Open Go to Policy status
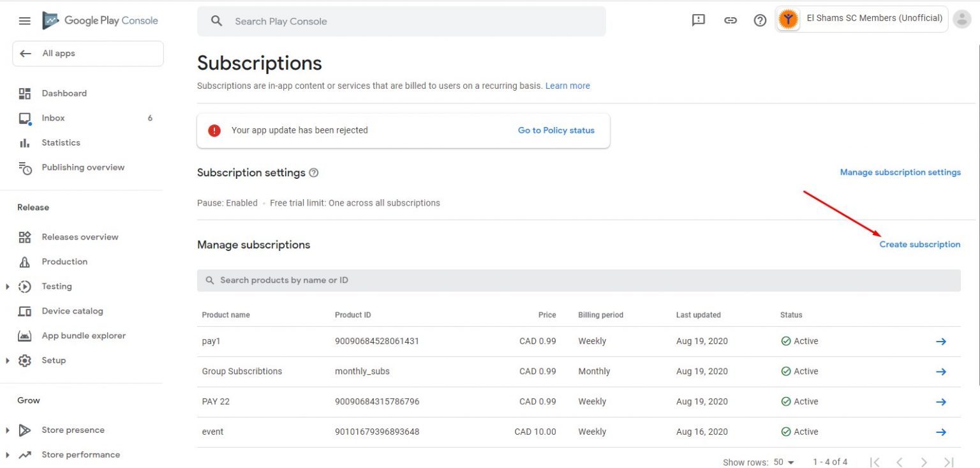This screenshot has height=468, width=980. pyautogui.click(x=556, y=130)
